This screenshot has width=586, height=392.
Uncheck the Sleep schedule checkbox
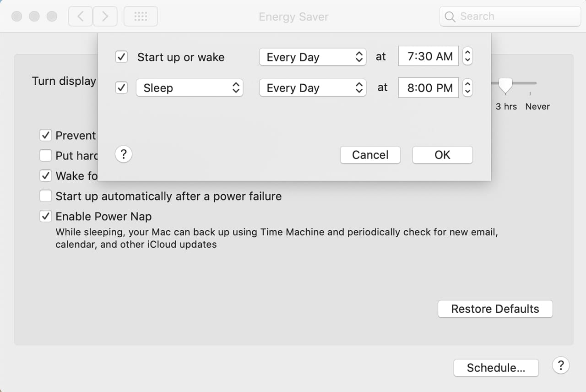[x=121, y=88]
